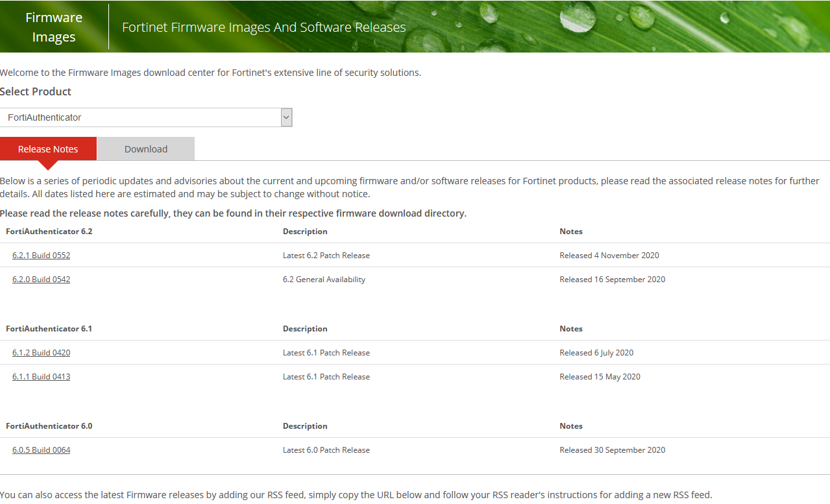Select the FortiAuthenticator 6.2 section heading
The image size is (830, 504).
coord(49,231)
